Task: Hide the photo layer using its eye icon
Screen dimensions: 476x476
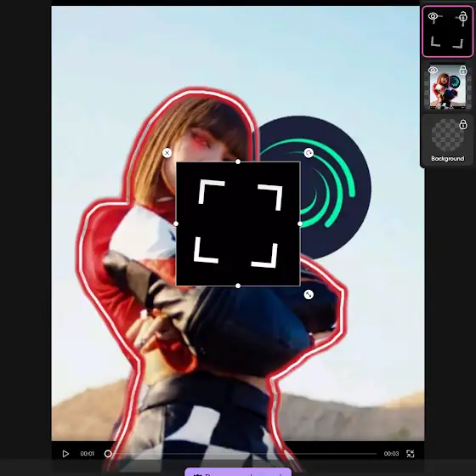Action: [433, 70]
